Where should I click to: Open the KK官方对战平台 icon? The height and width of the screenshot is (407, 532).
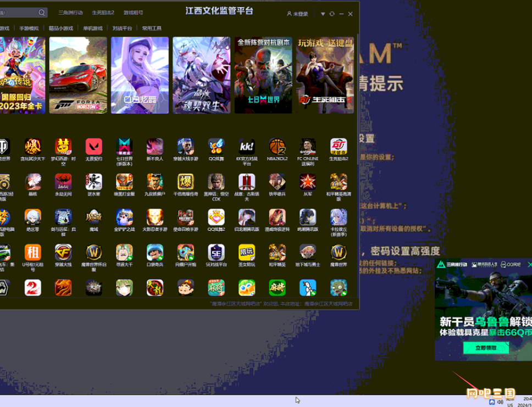pos(247,147)
